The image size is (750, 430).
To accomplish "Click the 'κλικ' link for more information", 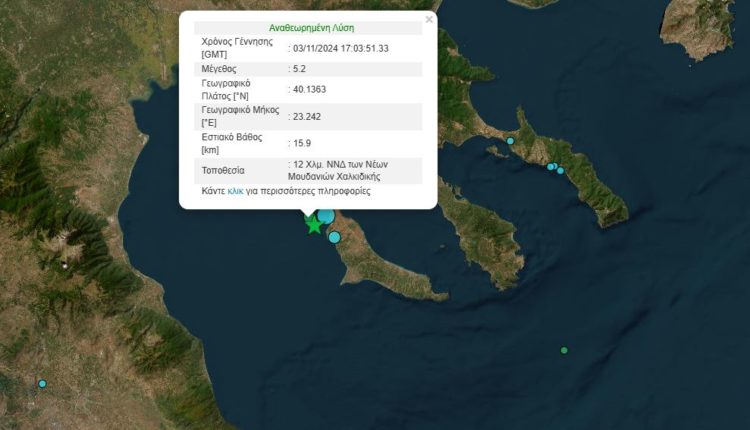I will click(236, 190).
